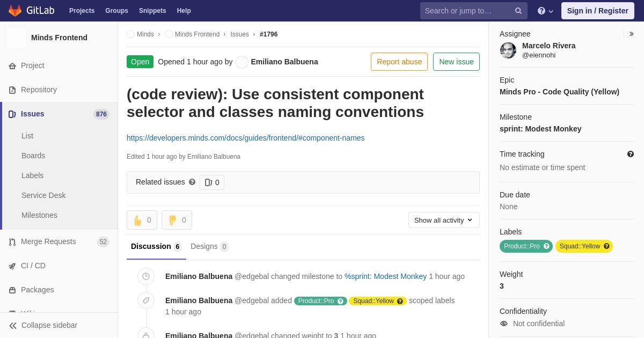The height and width of the screenshot is (338, 644).
Task: Click the Minds Frontend breadcrumb link
Action: 197,34
